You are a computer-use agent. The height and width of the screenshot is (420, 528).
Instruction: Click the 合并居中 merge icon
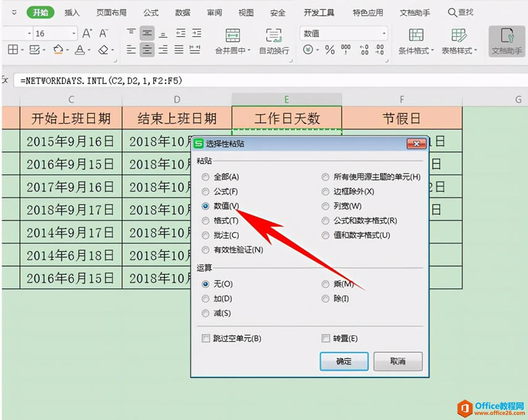232,35
